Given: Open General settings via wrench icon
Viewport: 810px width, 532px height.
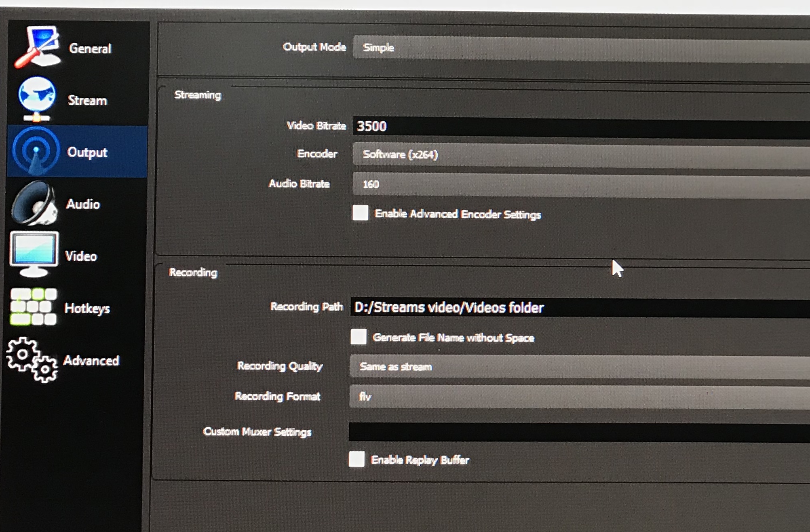Looking at the screenshot, I should 38,47.
